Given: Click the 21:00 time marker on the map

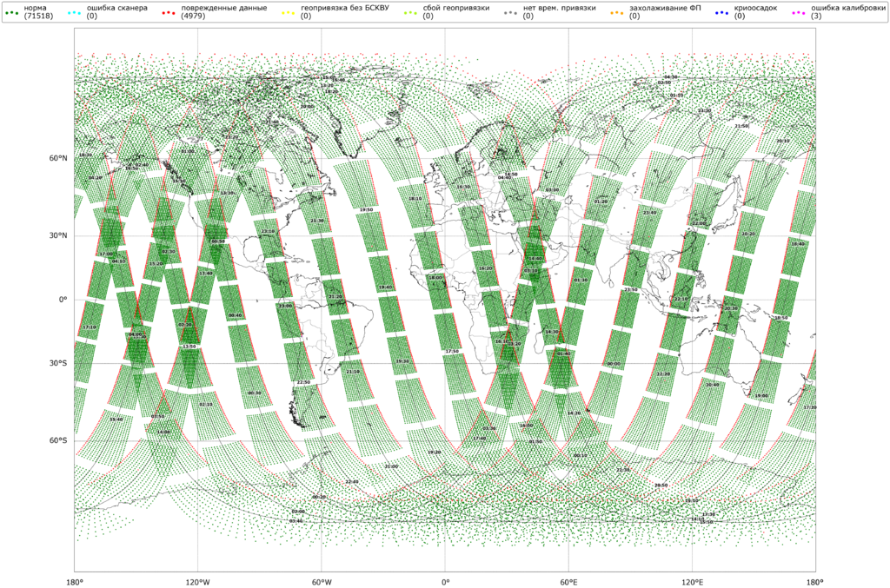Looking at the screenshot, I should point(391,466).
